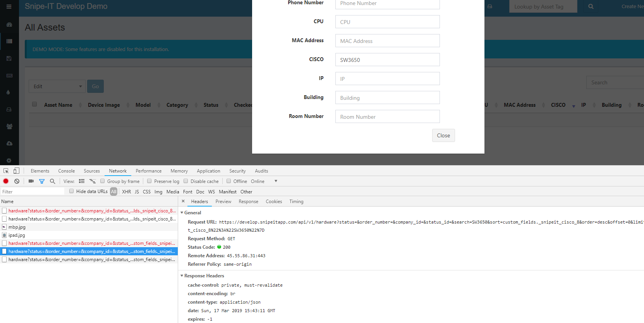Click the Close button in modal
The width and height of the screenshot is (644, 323).
click(443, 135)
